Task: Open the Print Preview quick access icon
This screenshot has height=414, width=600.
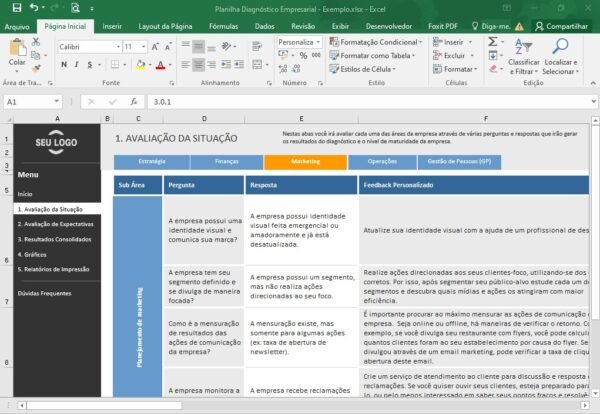Action: point(75,8)
